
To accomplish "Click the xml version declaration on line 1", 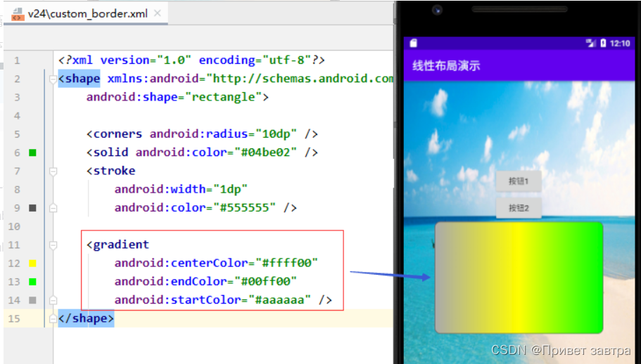I will (191, 60).
